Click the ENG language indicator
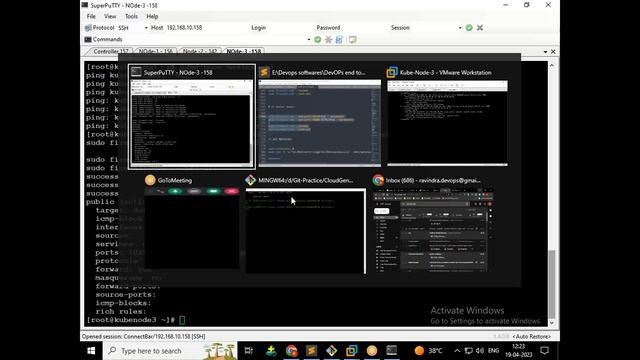 [493, 351]
